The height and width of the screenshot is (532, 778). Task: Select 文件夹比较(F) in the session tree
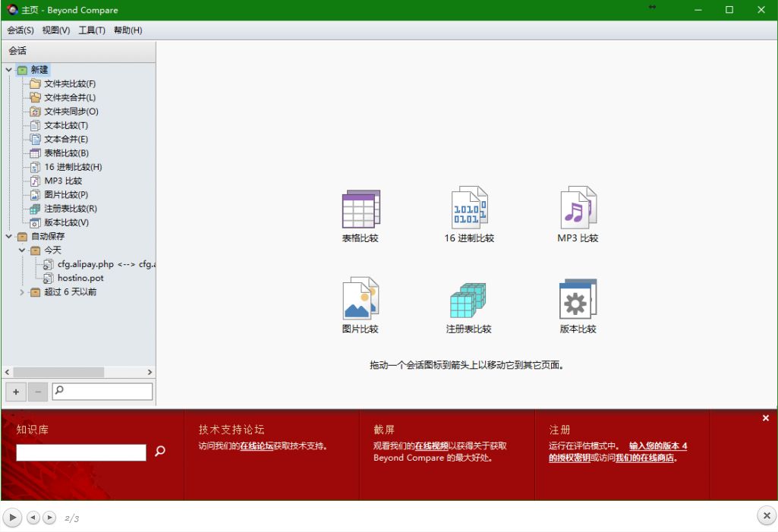(x=70, y=83)
